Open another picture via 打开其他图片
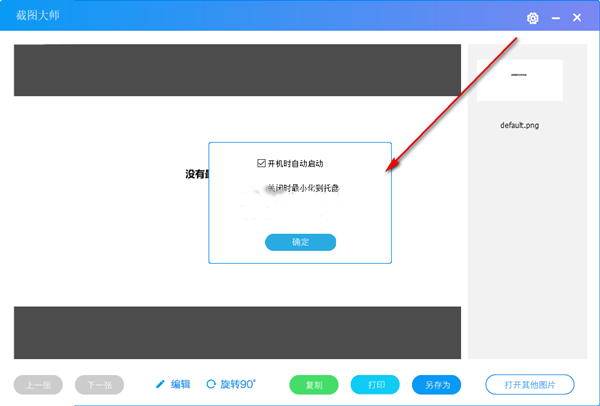Screen dimensions: 600x406 (x=530, y=385)
